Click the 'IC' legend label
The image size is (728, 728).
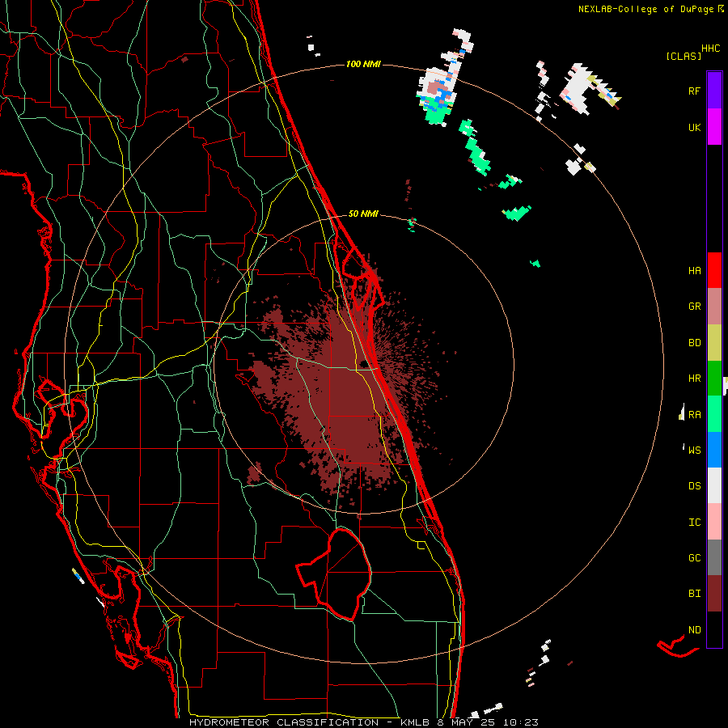click(x=694, y=523)
